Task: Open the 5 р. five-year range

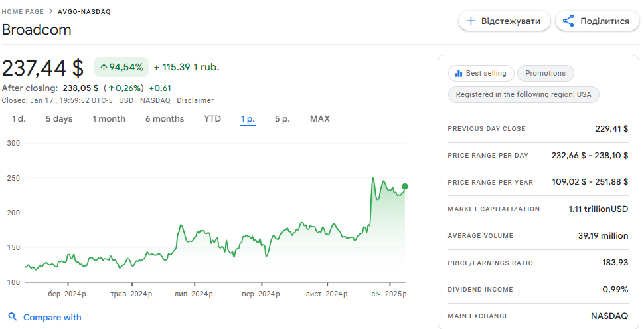Action: (282, 119)
